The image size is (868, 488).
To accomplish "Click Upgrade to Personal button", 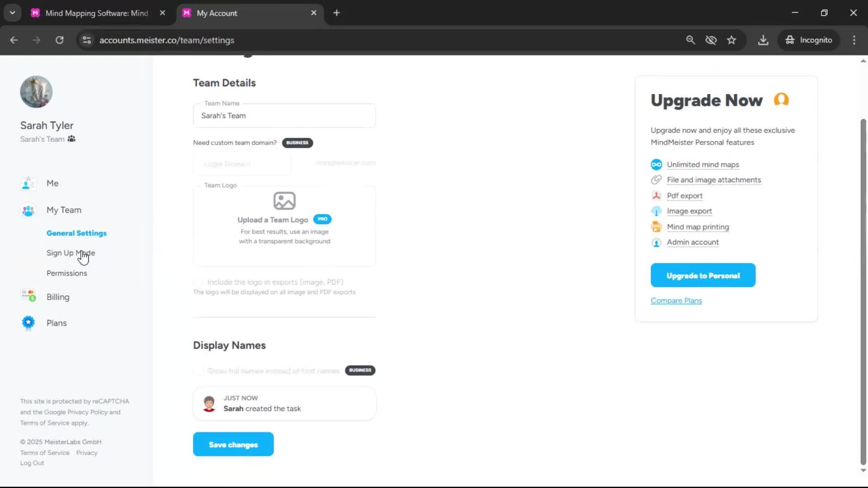I will point(703,276).
